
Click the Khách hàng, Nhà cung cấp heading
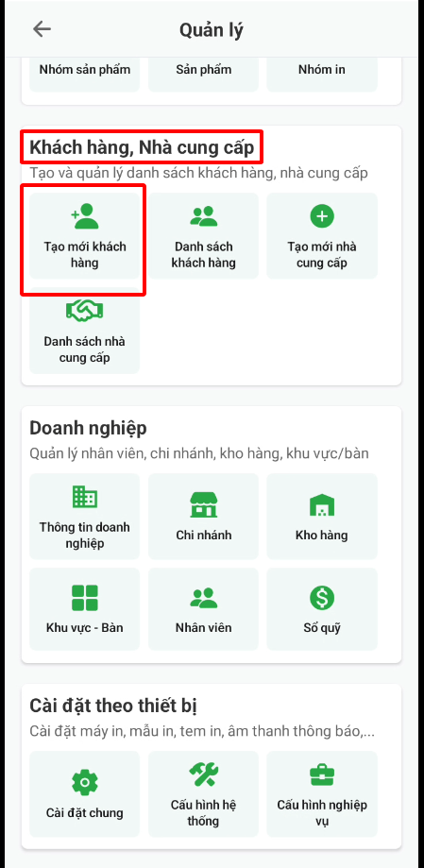coord(142,147)
